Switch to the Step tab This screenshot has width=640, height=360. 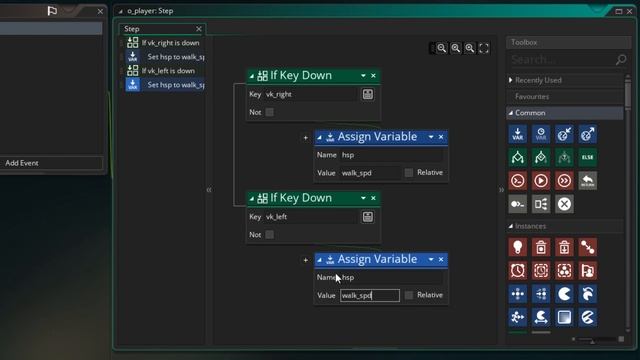pos(132,29)
